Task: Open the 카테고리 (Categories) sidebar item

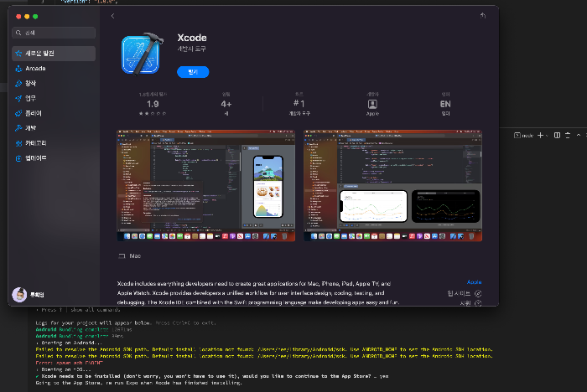Action: pyautogui.click(x=54, y=143)
